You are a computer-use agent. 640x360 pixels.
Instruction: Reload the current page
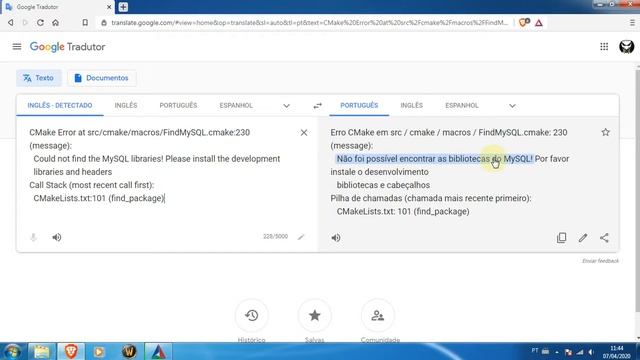click(40, 23)
